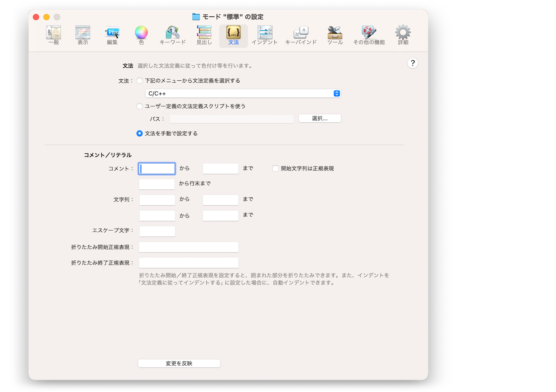Open the その他の機能 settings pane
Viewport: 556px width, 392px height.
369,35
